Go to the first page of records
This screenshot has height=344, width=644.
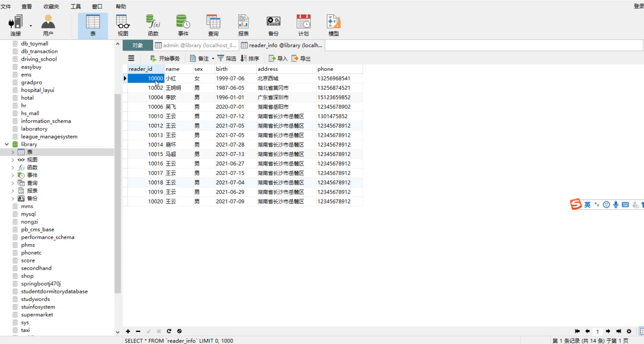pyautogui.click(x=577, y=331)
